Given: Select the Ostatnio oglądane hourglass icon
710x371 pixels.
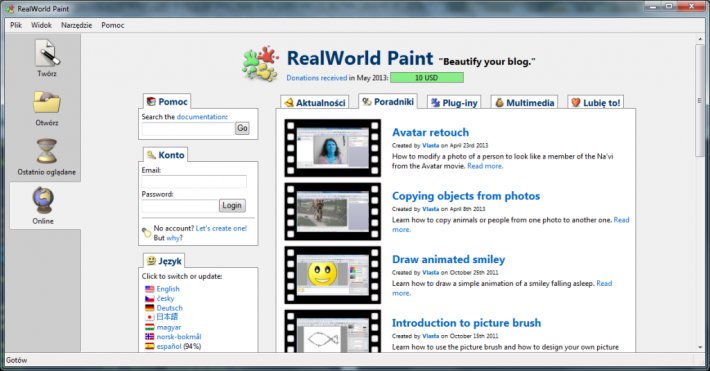Looking at the screenshot, I should pos(47,151).
